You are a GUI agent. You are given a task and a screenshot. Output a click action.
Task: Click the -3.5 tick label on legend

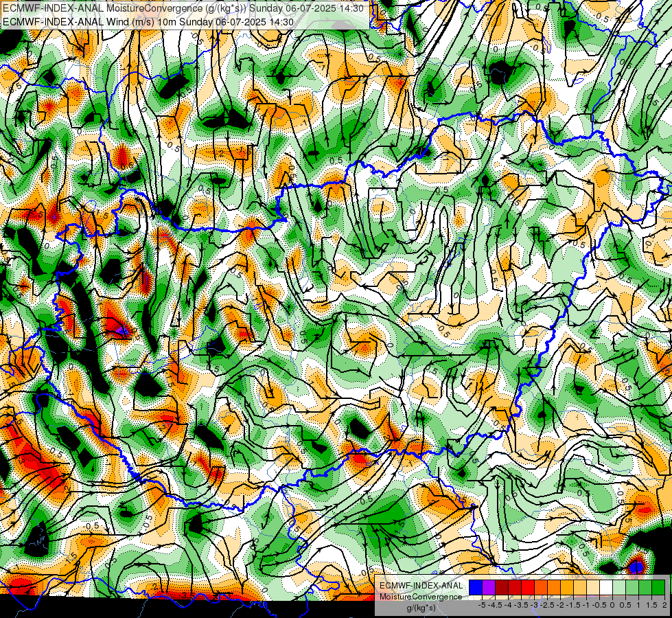(x=521, y=605)
